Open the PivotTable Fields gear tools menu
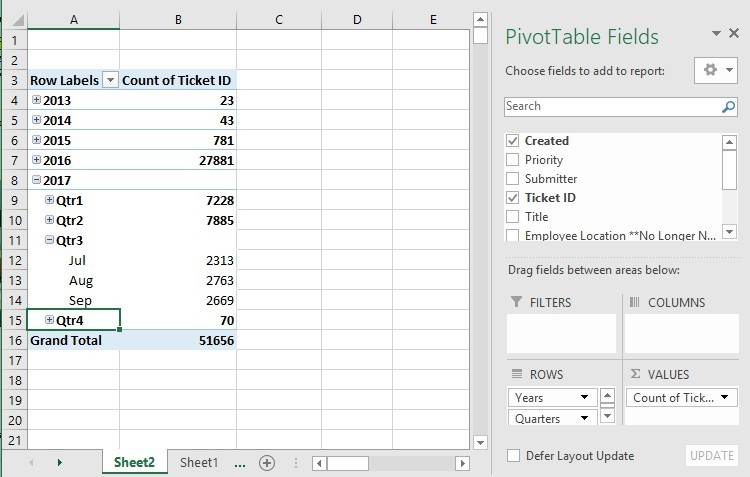The image size is (750, 477). (715, 71)
